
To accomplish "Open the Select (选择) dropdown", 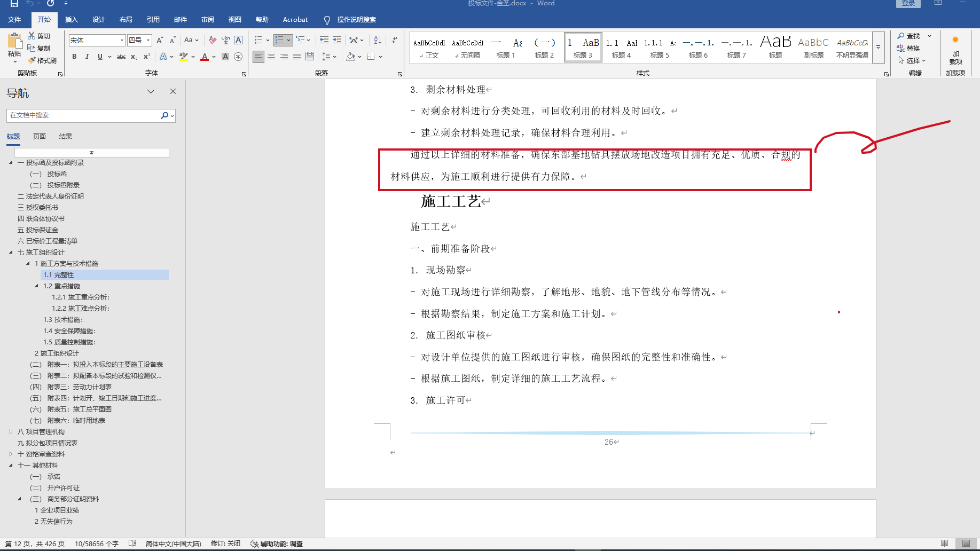I will coord(912,60).
